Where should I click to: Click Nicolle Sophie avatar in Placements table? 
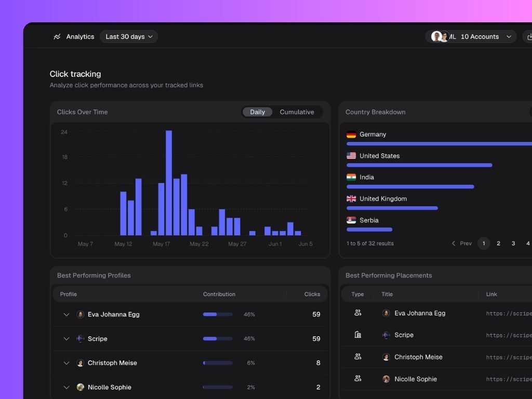tap(386, 379)
